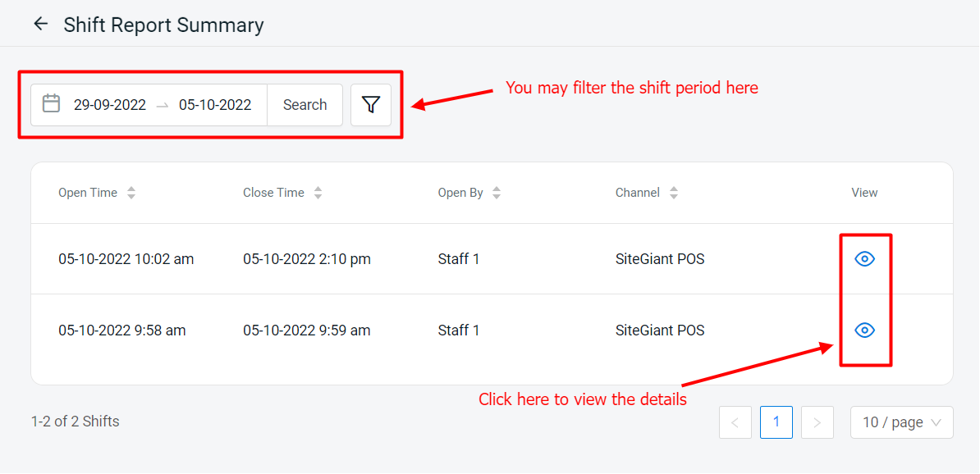Click the next page chevron
Viewport: 980px width, 474px height.
[817, 422]
